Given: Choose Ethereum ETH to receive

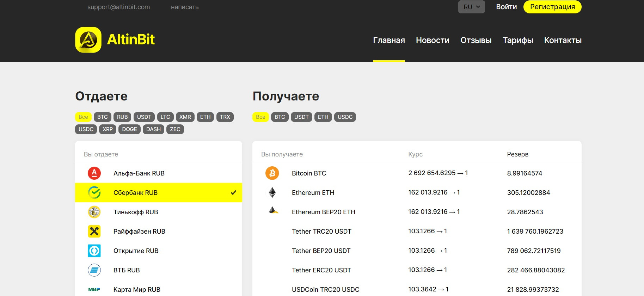Looking at the screenshot, I should [x=417, y=192].
